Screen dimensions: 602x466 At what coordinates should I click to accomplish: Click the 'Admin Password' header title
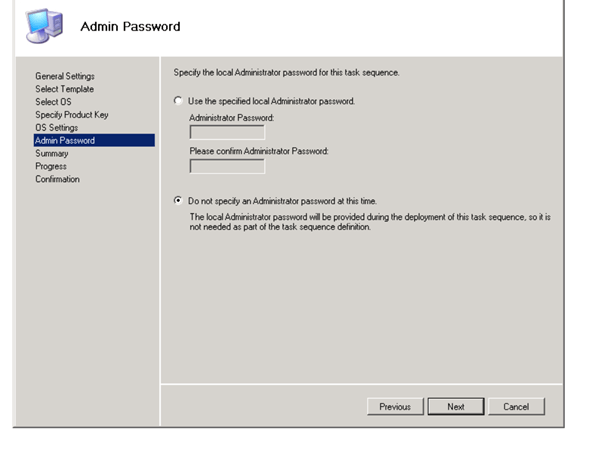(x=130, y=26)
